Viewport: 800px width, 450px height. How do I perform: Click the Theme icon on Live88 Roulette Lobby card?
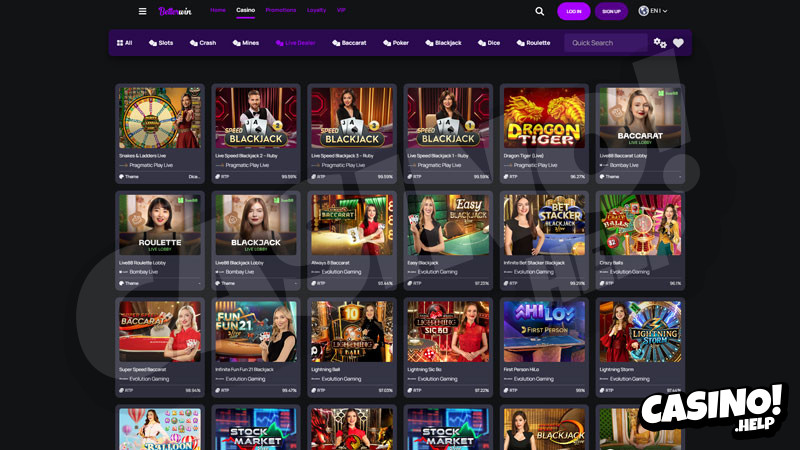(121, 284)
